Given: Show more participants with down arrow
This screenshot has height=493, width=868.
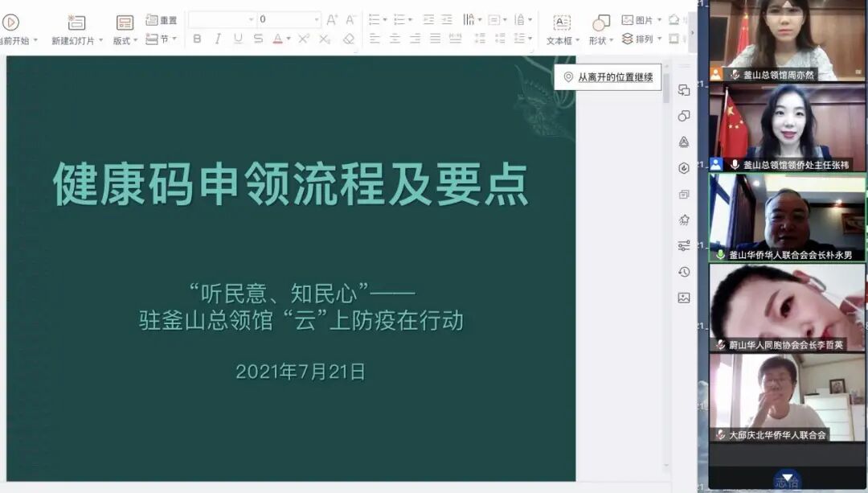Looking at the screenshot, I should tap(787, 478).
